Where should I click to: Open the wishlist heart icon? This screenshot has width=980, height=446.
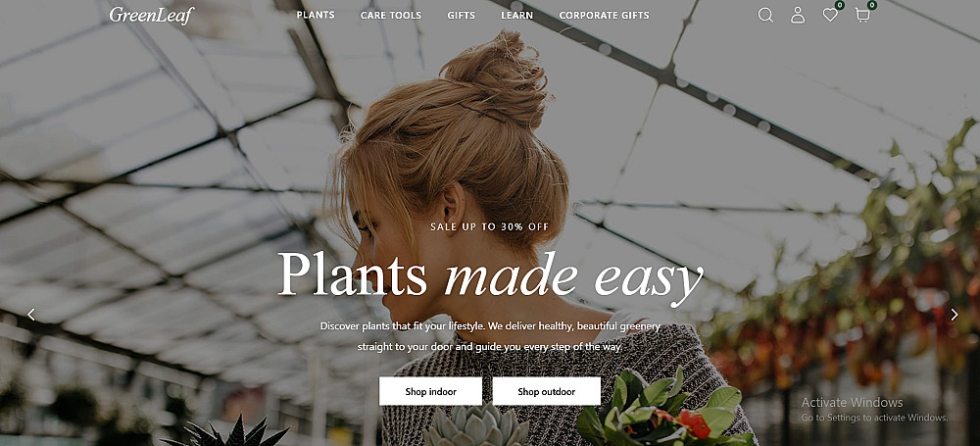(830, 15)
